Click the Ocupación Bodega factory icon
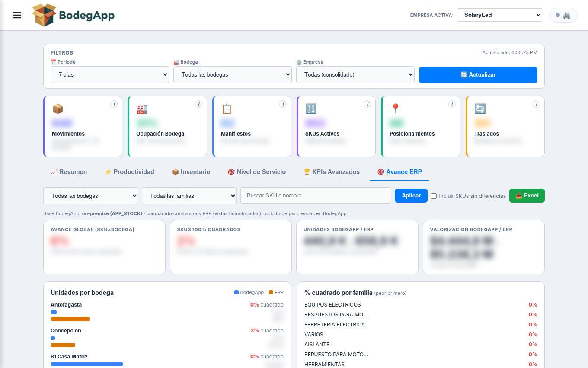 pyautogui.click(x=142, y=109)
